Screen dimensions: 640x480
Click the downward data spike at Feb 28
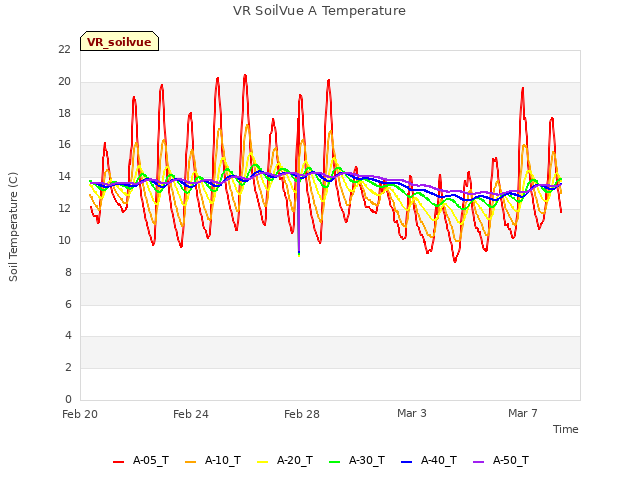tap(299, 216)
